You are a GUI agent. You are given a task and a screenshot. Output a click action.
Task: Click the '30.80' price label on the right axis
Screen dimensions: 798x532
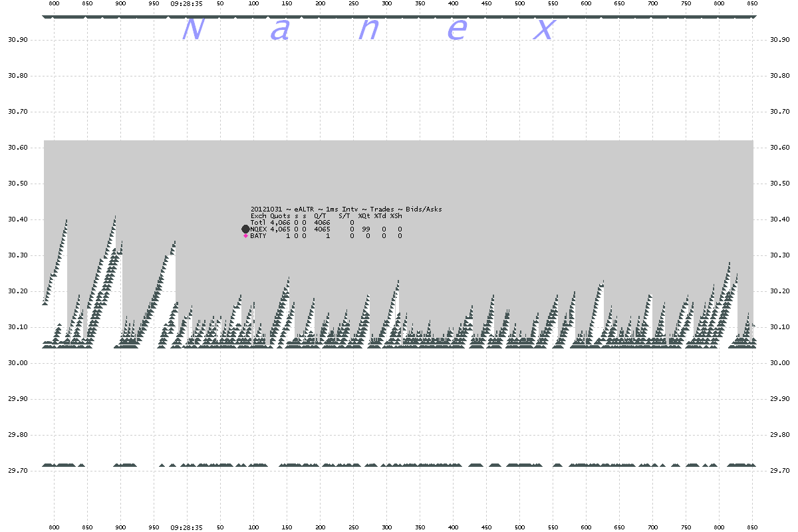pyautogui.click(x=779, y=76)
